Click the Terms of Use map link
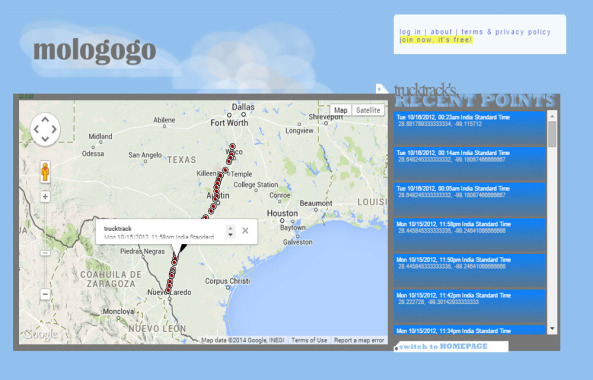Image resolution: width=593 pixels, height=380 pixels. 309,340
